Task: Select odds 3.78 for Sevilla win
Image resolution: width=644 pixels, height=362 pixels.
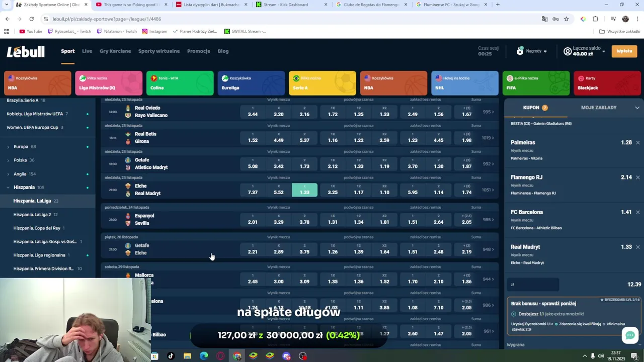Action: pos(304,220)
